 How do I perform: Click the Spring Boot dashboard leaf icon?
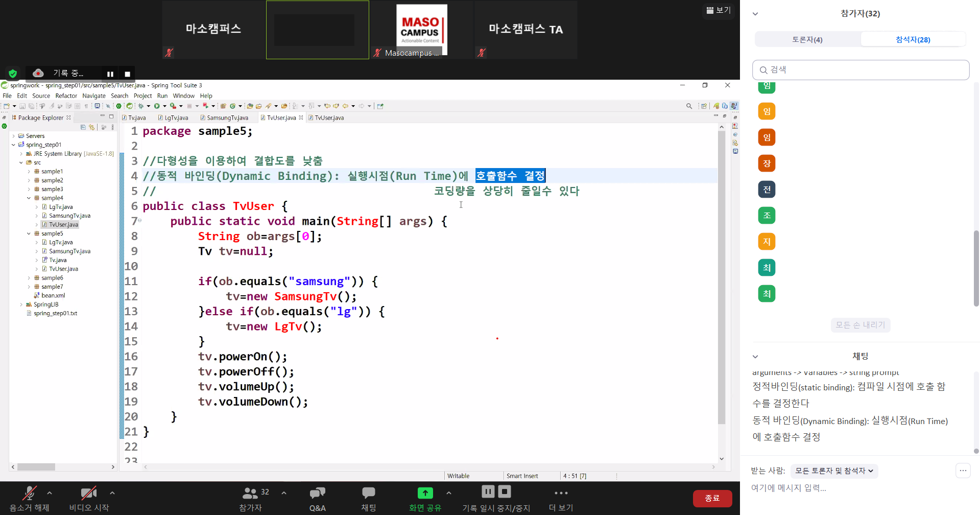(130, 106)
